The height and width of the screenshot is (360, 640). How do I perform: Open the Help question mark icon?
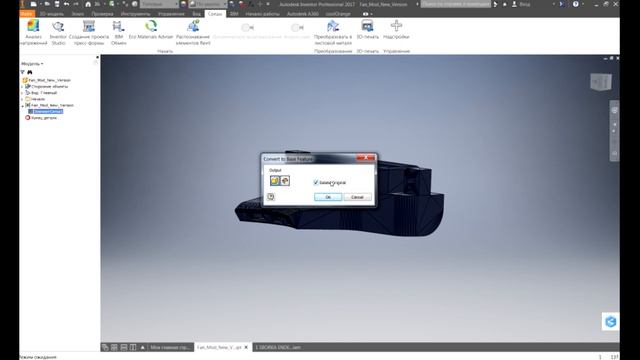(576, 4)
